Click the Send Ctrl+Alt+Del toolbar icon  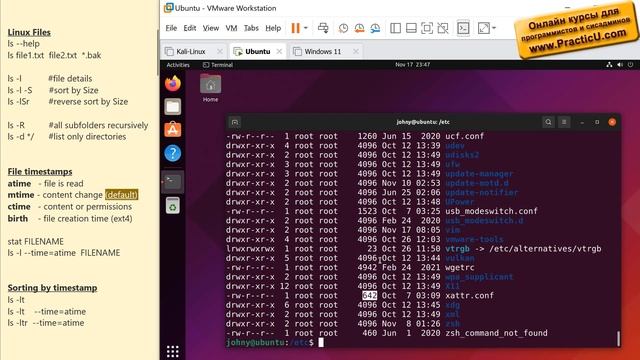(x=323, y=28)
